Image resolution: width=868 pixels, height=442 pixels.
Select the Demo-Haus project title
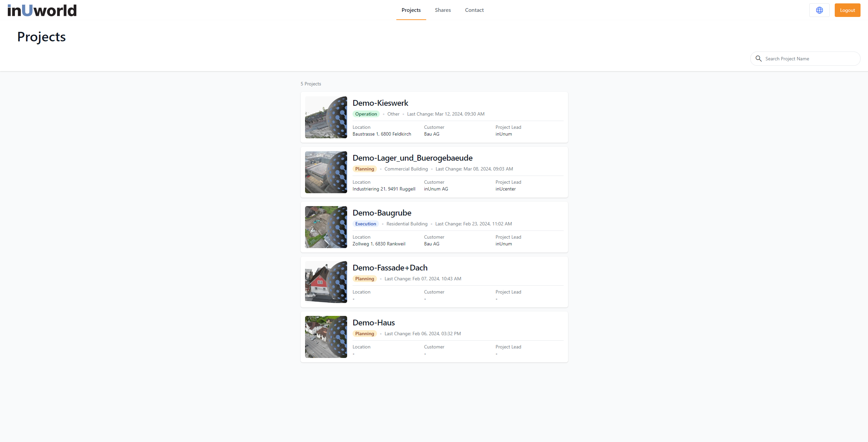point(374,323)
